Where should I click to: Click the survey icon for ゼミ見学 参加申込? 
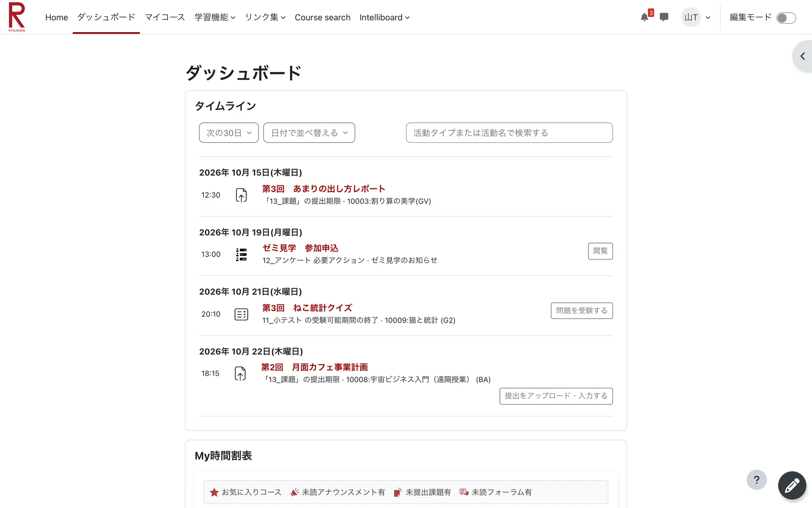[241, 254]
